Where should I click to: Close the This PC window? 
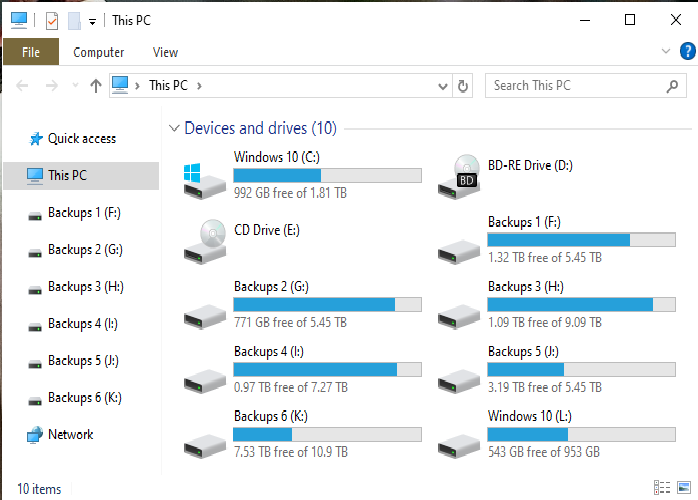[x=676, y=20]
